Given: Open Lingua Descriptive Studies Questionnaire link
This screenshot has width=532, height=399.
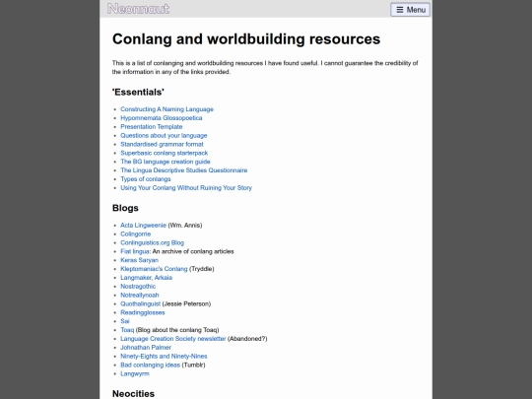Looking at the screenshot, I should tap(184, 170).
